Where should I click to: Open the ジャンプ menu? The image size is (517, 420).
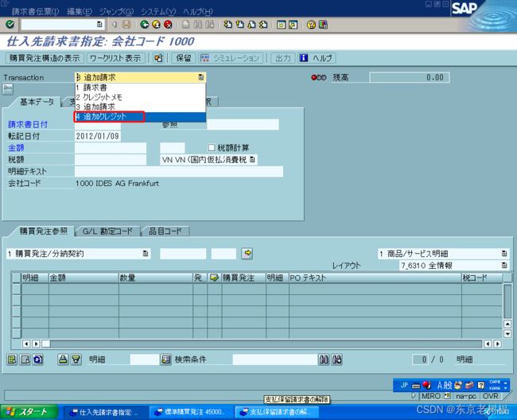pyautogui.click(x=116, y=12)
